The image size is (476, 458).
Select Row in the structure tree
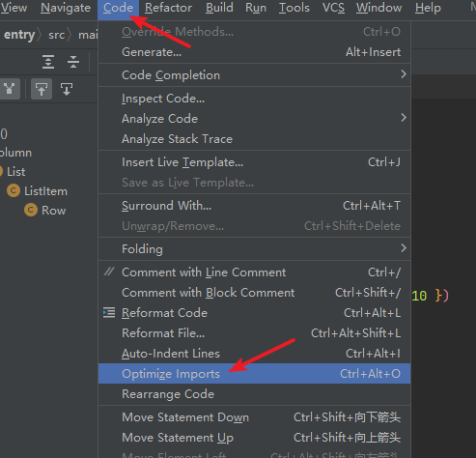pyautogui.click(x=53, y=211)
